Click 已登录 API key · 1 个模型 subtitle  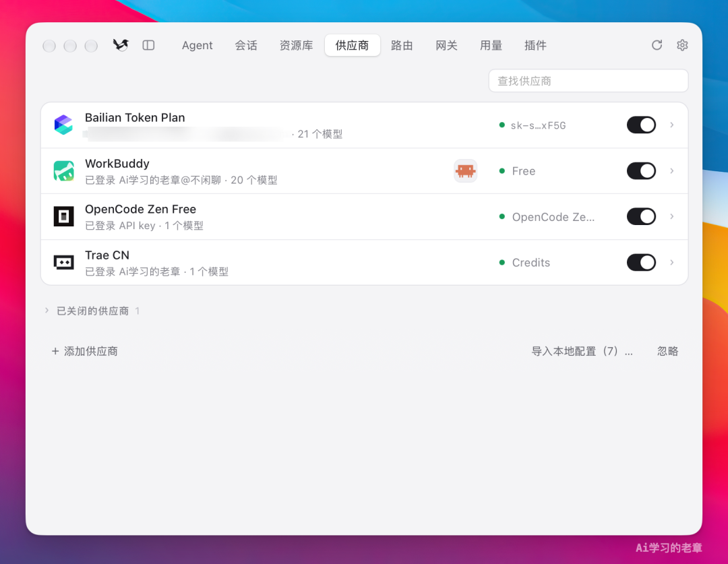(144, 225)
